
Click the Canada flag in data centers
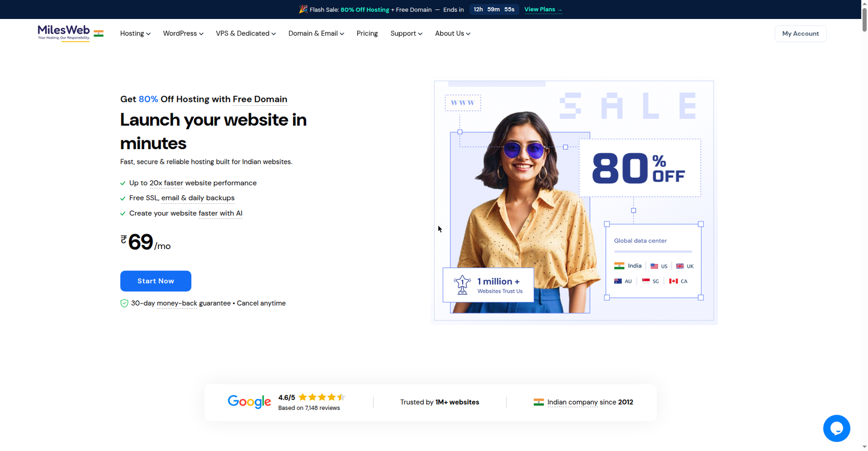pyautogui.click(x=673, y=281)
